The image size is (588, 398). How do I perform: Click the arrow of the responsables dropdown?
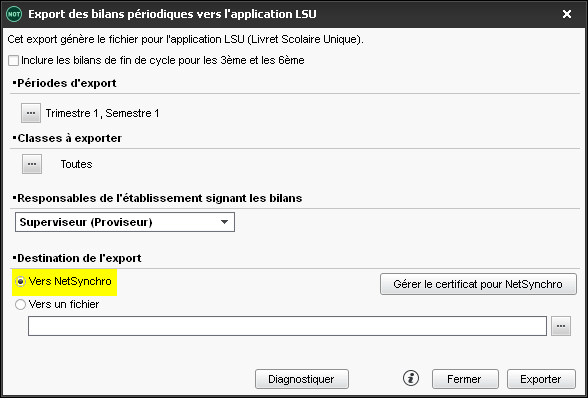(x=224, y=222)
